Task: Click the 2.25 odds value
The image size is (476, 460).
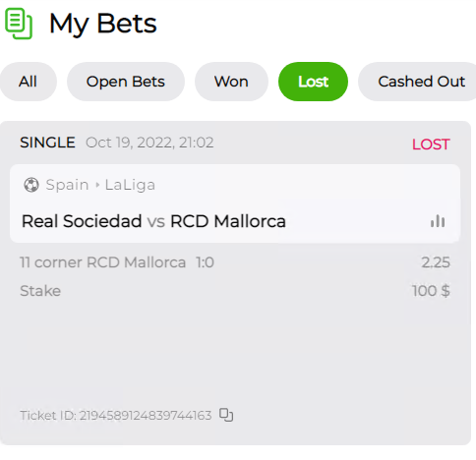Action: [x=436, y=262]
